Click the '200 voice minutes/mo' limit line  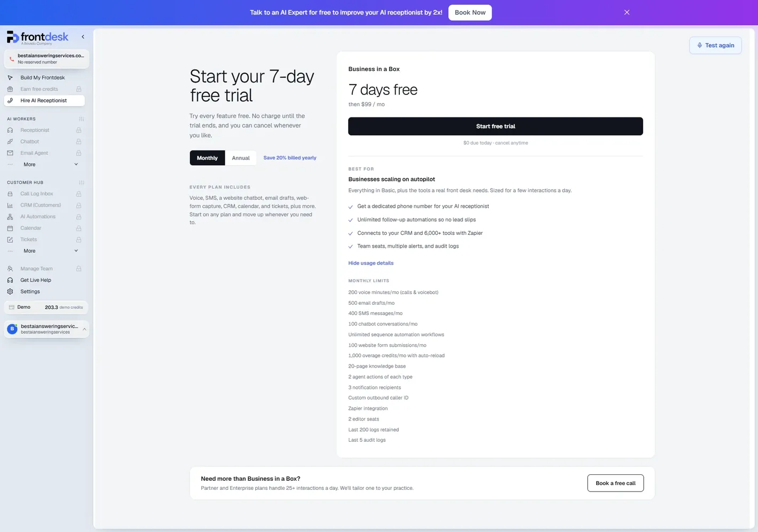point(393,292)
